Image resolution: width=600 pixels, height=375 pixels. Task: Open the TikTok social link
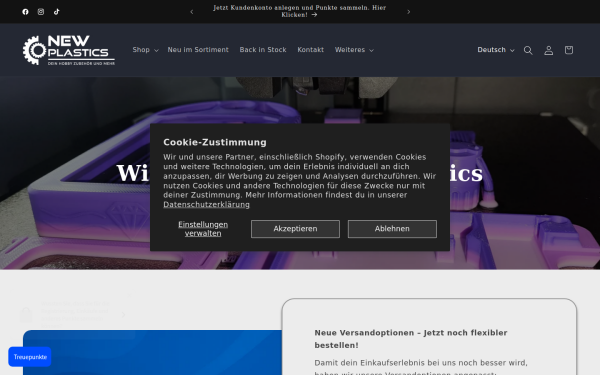tap(57, 12)
